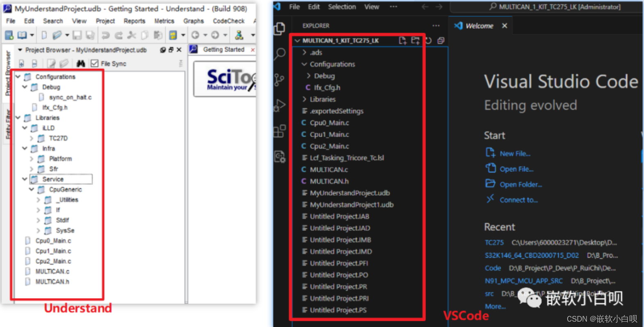Expand TC27D folder in Understand tree
This screenshot has width=644, height=327.
32,138
